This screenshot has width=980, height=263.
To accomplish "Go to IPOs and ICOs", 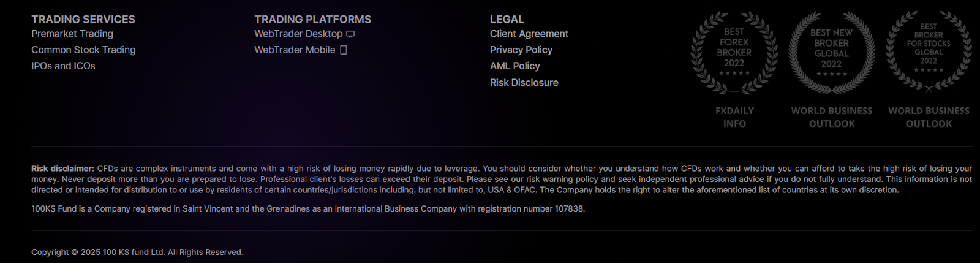I will coord(63,66).
